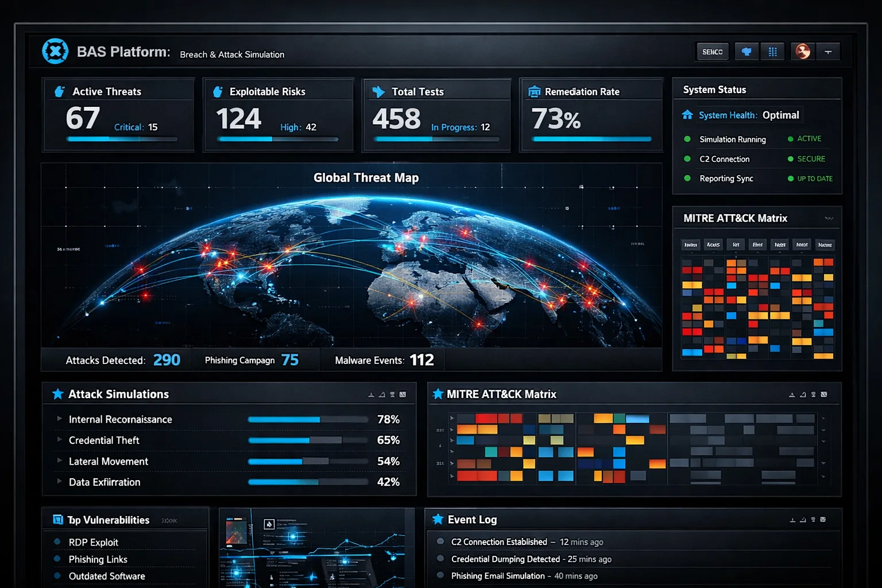Viewport: 882px width, 588px height.
Task: Click the Total Tests arrow icon
Action: [378, 91]
